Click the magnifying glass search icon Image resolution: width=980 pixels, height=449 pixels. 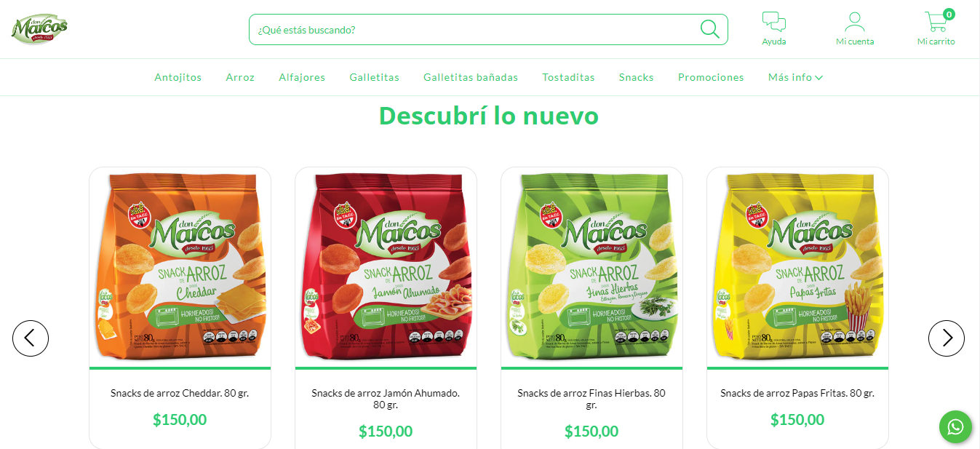(x=709, y=29)
